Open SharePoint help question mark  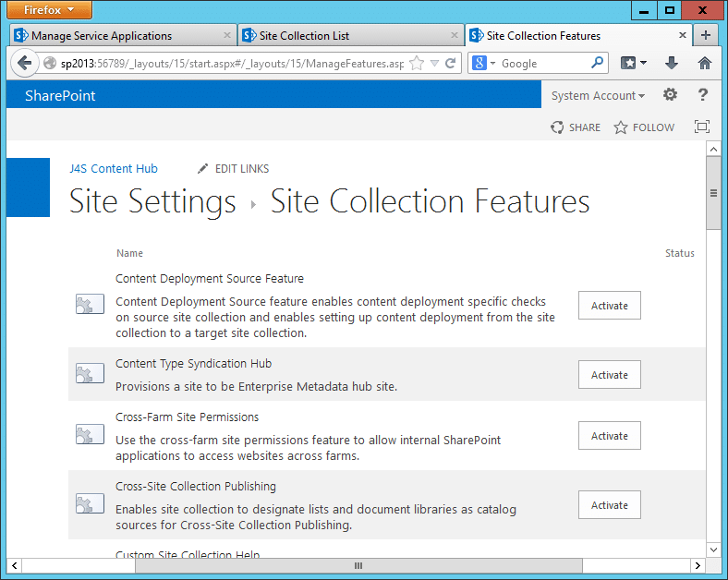point(703,94)
